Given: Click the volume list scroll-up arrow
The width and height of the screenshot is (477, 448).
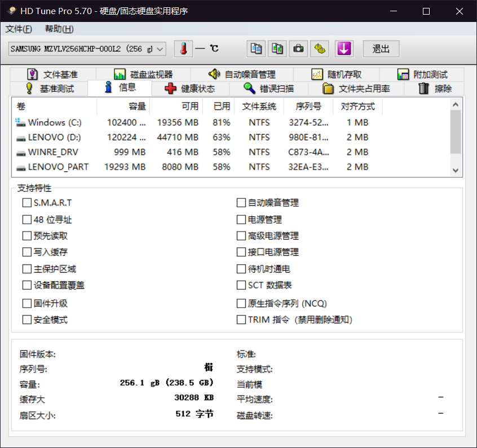Looking at the screenshot, I should pos(456,104).
